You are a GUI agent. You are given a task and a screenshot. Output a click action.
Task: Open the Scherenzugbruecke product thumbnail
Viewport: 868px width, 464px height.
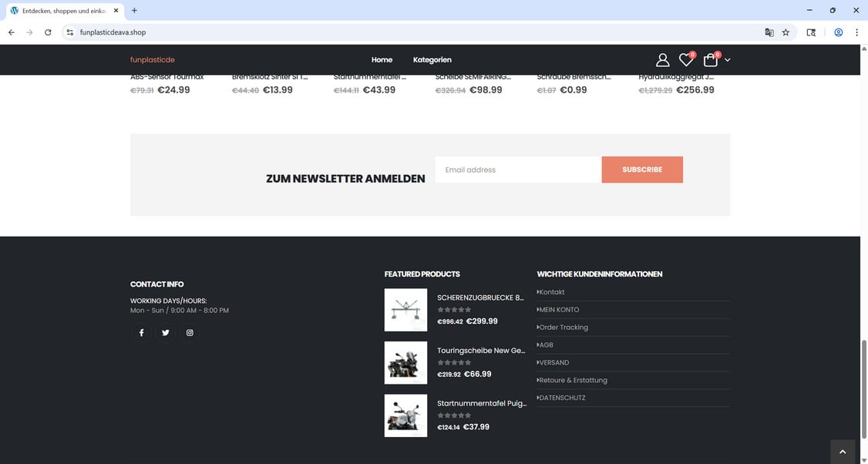405,309
